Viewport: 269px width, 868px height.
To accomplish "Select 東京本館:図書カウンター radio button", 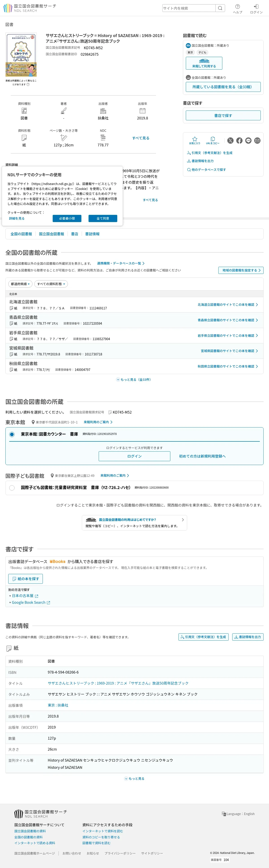I will (x=12, y=434).
